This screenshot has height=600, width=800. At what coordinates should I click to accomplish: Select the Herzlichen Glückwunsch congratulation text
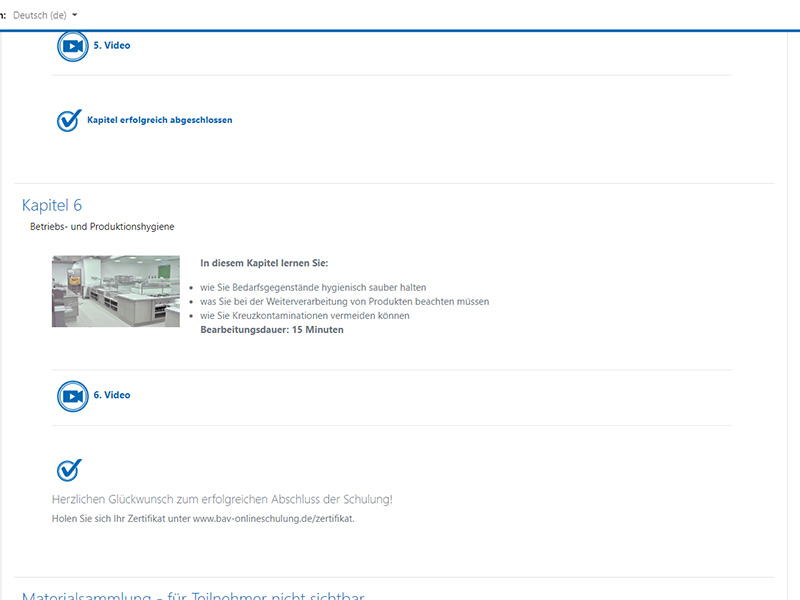[x=222, y=499]
